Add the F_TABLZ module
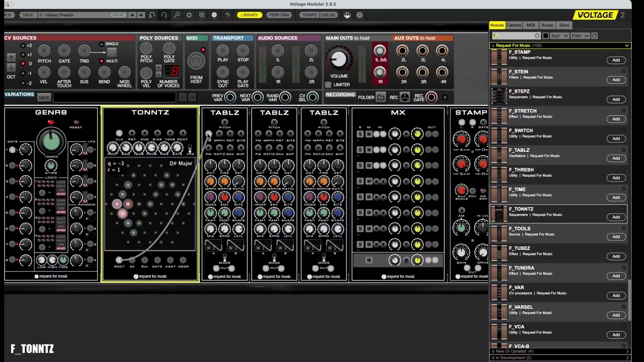The height and width of the screenshot is (362, 644). (x=616, y=158)
